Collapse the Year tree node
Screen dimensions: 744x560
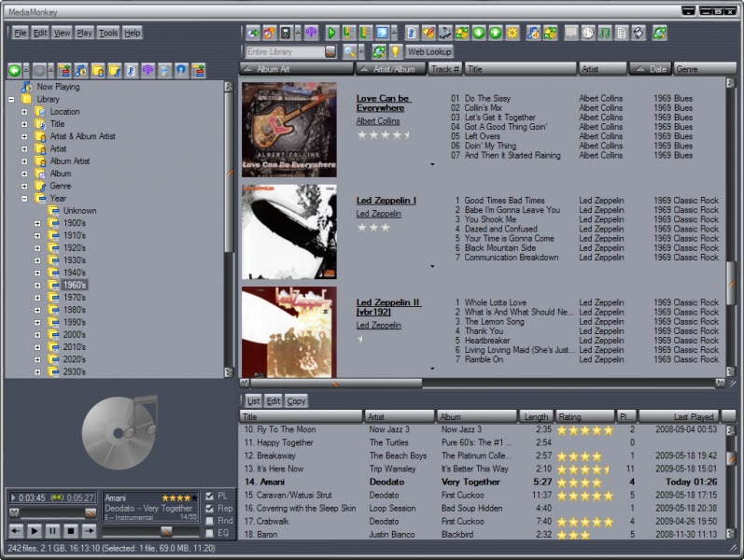click(x=24, y=198)
